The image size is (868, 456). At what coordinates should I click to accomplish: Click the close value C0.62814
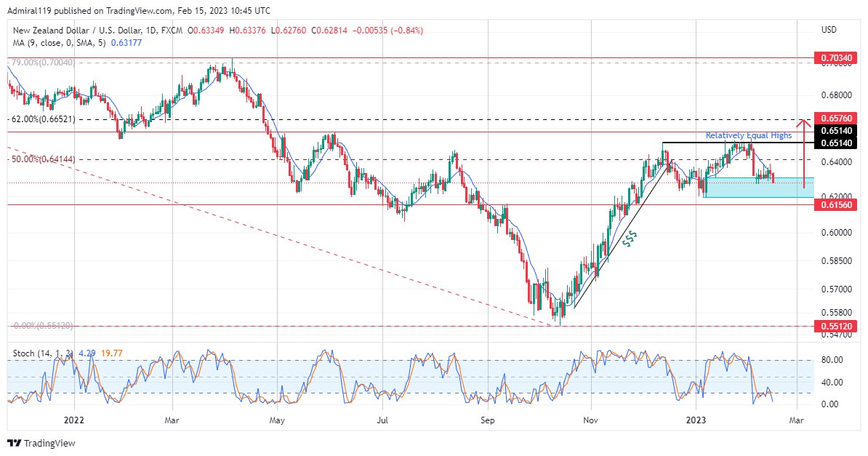click(329, 31)
